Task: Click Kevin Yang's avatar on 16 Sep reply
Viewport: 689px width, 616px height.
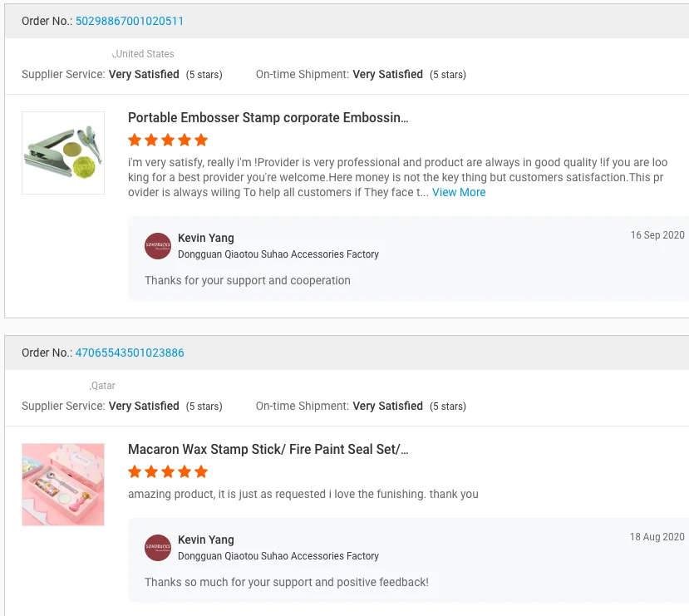Action: pos(158,246)
